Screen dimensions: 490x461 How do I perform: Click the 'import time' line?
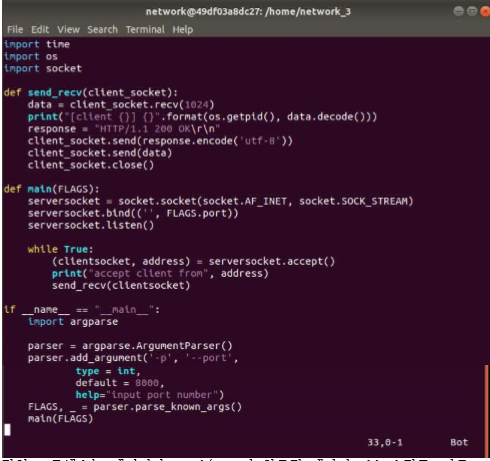(x=37, y=44)
